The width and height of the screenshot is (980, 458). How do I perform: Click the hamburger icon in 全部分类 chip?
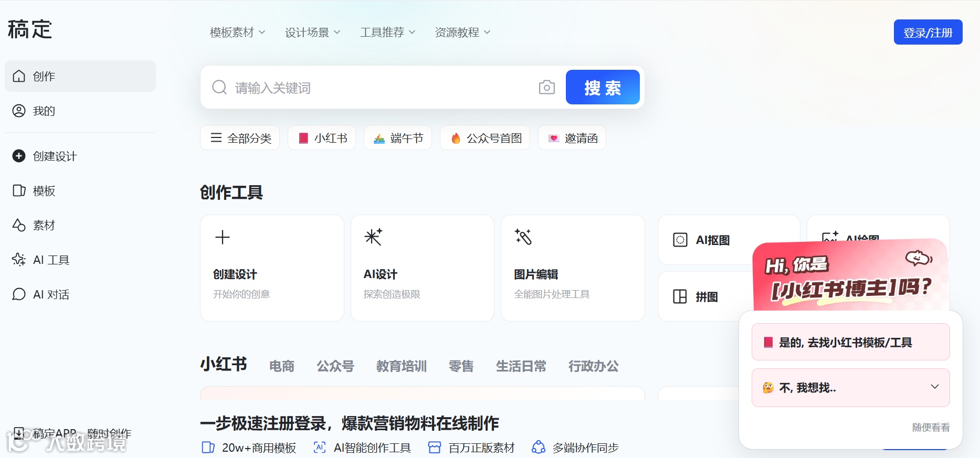click(216, 138)
